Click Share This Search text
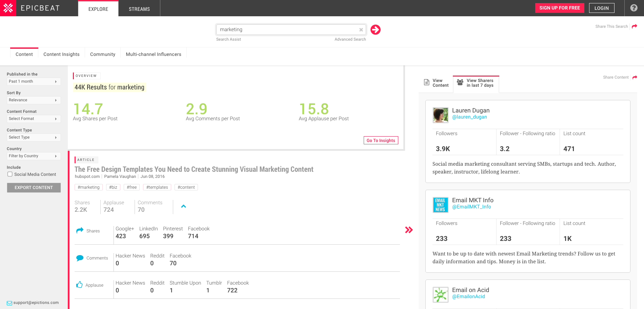 pos(611,26)
